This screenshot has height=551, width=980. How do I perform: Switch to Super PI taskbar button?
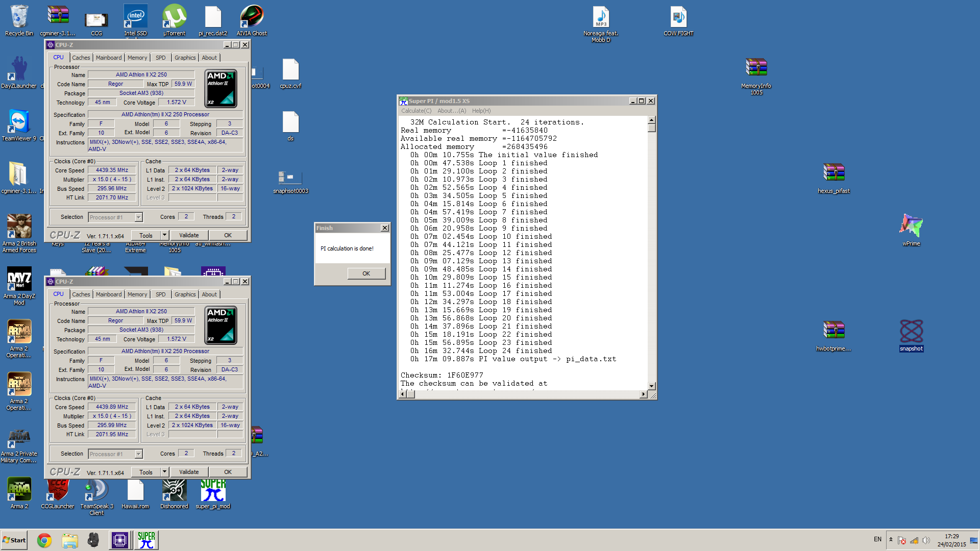pyautogui.click(x=146, y=540)
